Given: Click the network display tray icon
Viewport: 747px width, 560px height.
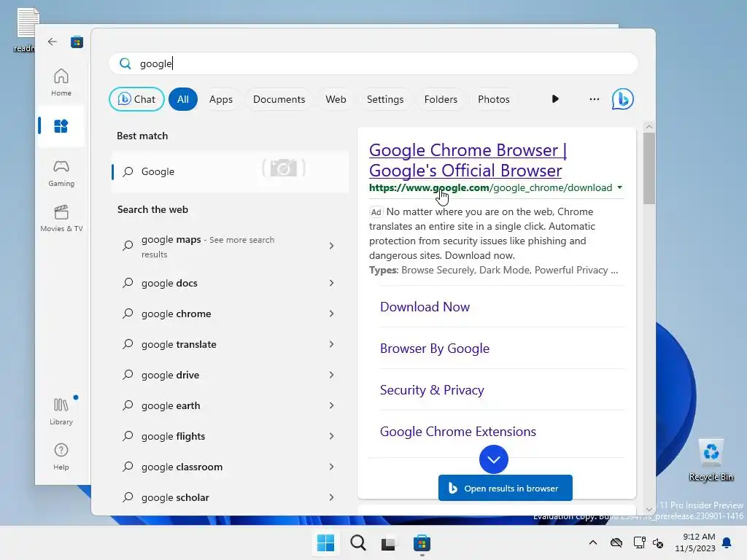Looking at the screenshot, I should [x=639, y=542].
